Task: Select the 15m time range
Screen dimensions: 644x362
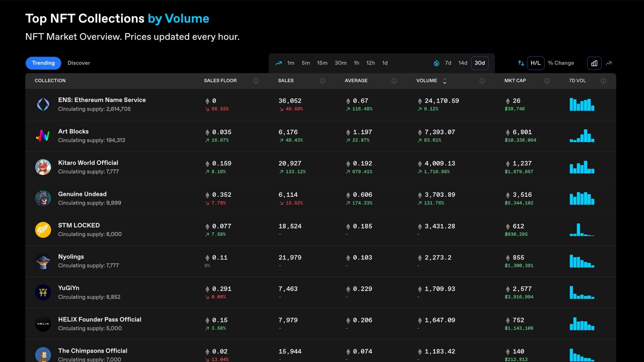Action: click(x=322, y=63)
